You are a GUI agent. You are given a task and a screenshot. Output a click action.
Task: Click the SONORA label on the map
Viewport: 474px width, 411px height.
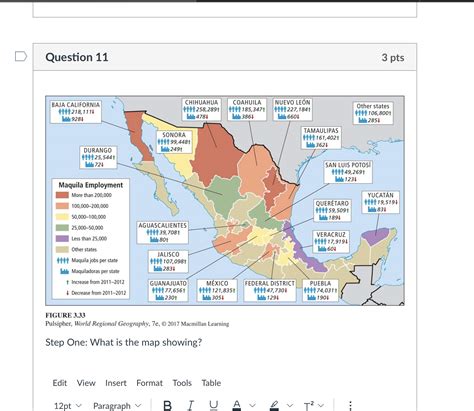pos(174,135)
